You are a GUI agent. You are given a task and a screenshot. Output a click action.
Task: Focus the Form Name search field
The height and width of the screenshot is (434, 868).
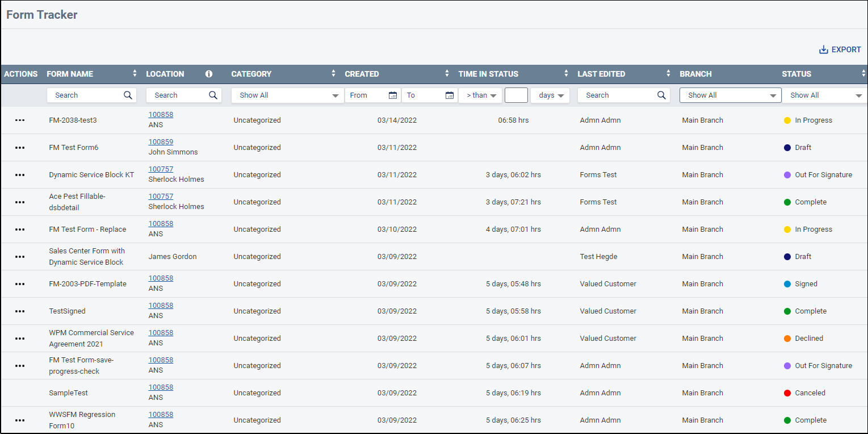click(x=91, y=95)
